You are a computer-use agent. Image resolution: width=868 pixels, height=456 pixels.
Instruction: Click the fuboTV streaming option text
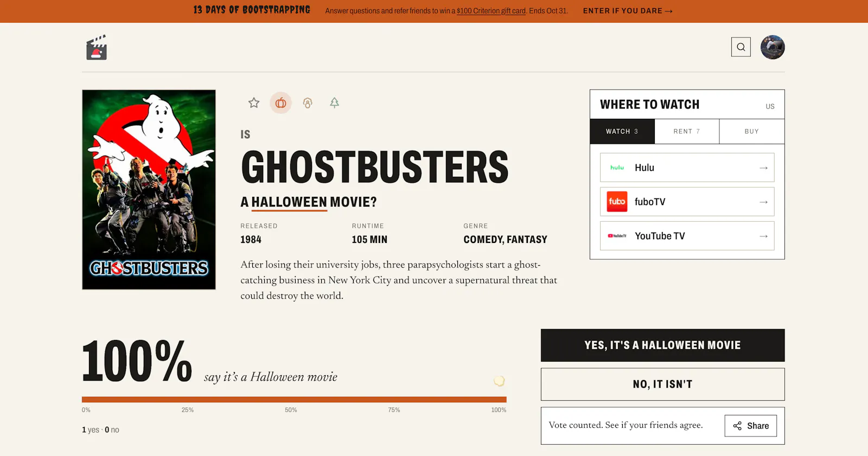650,202
